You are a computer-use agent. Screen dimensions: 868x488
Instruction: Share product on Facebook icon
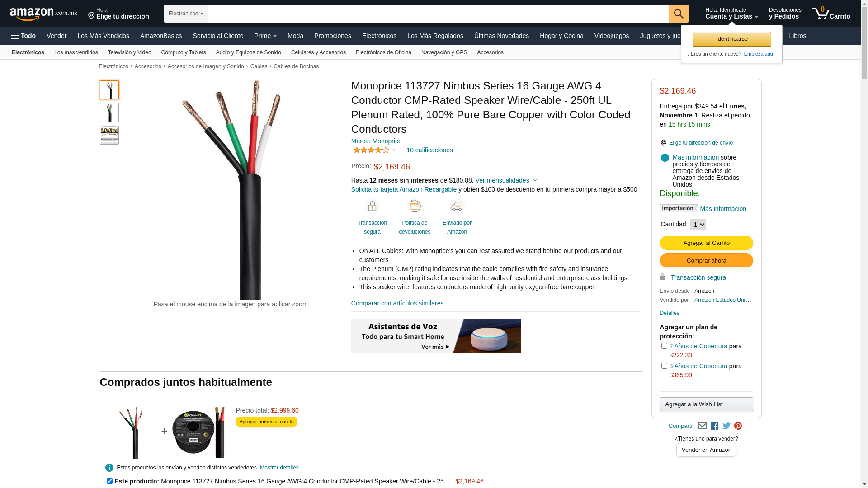point(714,426)
